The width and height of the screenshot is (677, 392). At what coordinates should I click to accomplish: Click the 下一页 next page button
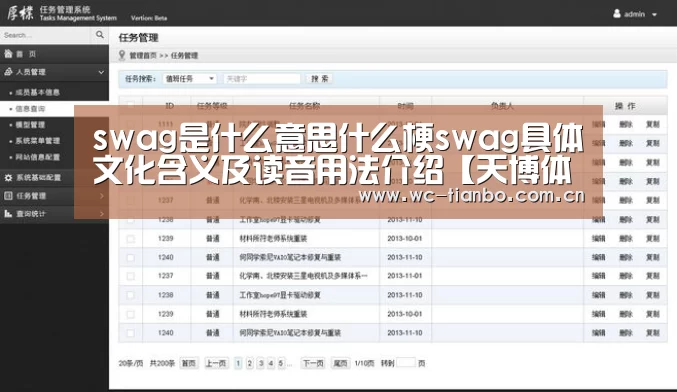click(313, 363)
